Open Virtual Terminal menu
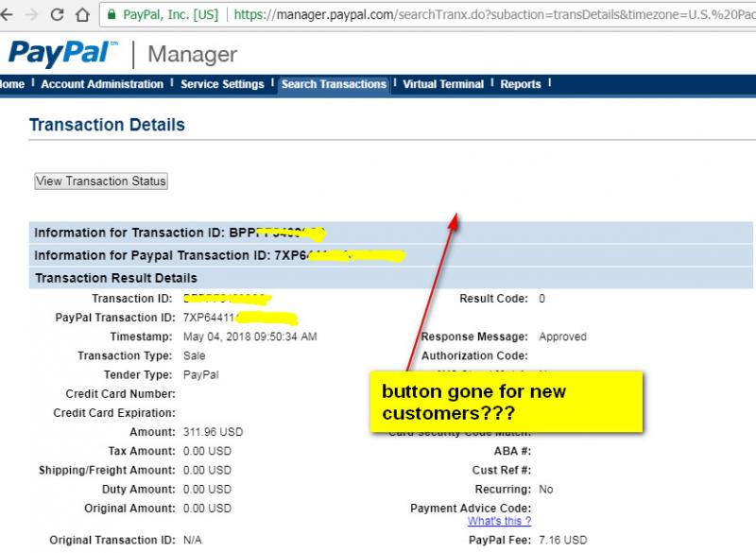Screen dimensions: 756x553 click(x=443, y=84)
